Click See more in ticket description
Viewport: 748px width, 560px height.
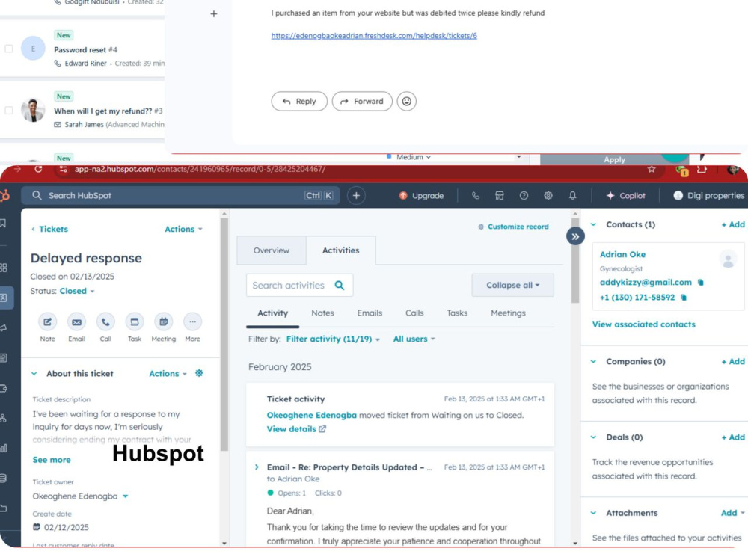click(x=52, y=460)
